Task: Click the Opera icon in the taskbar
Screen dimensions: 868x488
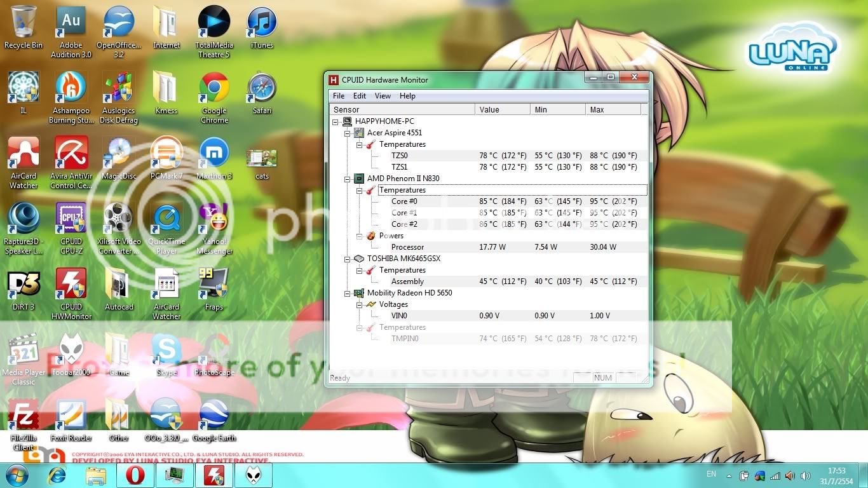Action: [x=135, y=475]
